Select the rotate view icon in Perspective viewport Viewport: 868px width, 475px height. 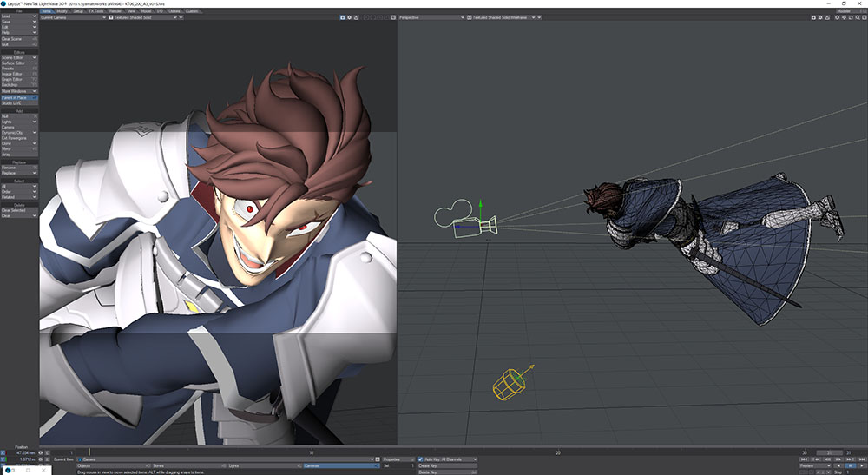point(851,17)
